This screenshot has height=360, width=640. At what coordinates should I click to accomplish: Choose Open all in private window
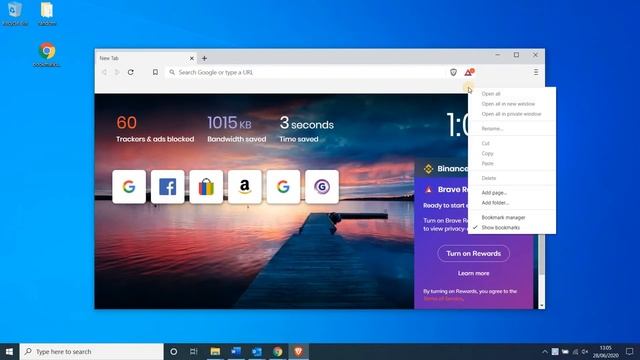(x=512, y=114)
